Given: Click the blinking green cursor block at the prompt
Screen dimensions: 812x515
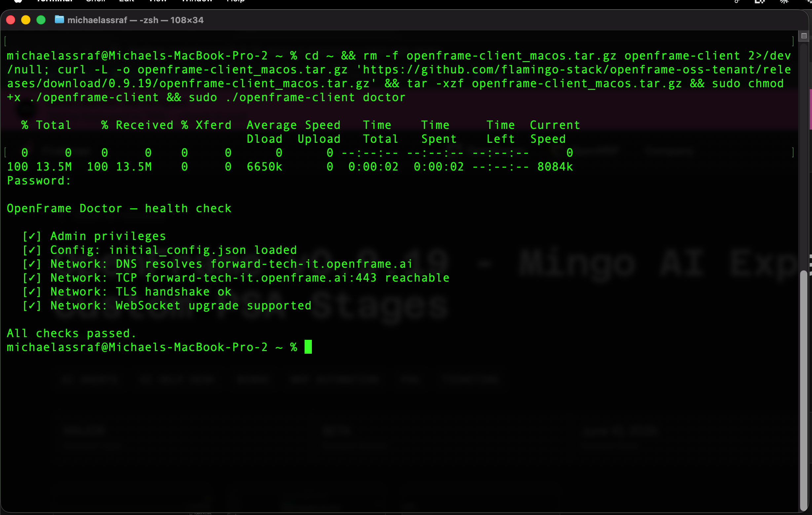Looking at the screenshot, I should (308, 347).
